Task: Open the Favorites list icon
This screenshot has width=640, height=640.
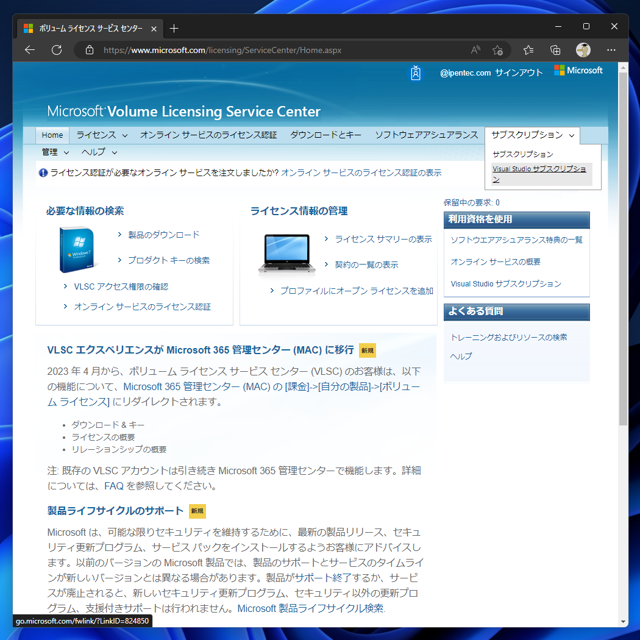Action: [x=528, y=50]
